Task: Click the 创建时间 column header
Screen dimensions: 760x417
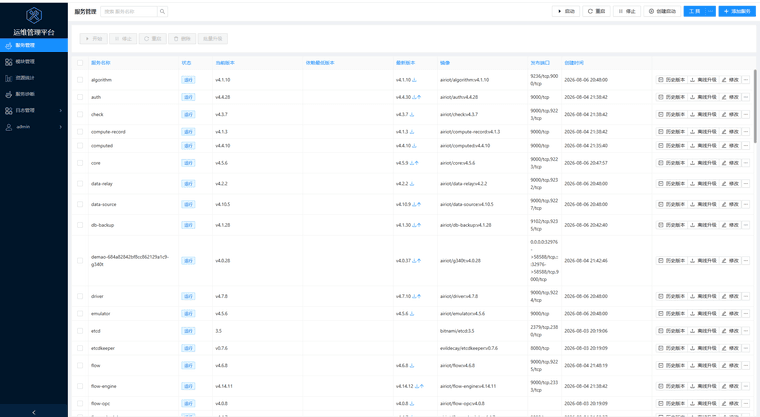Action: click(x=574, y=63)
